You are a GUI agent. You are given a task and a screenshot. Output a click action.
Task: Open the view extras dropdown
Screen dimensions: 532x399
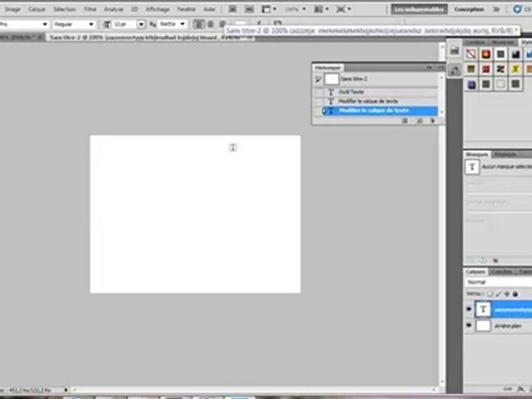pyautogui.click(x=269, y=9)
